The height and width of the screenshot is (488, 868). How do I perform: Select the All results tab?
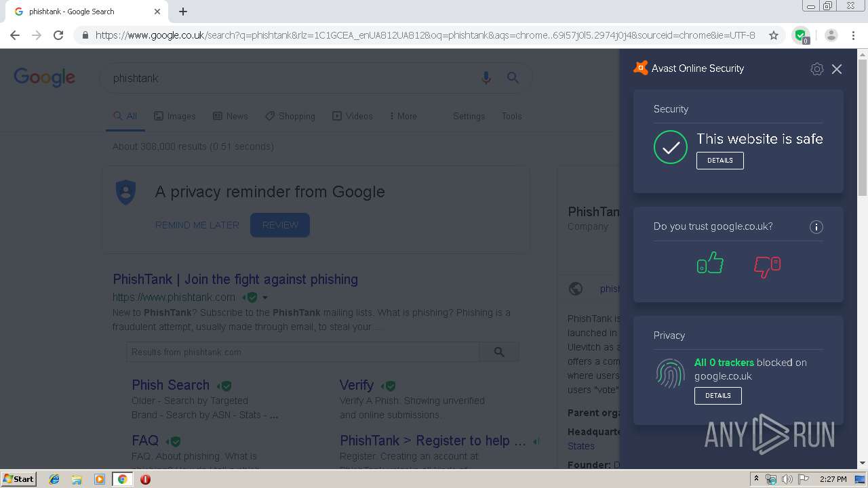(x=125, y=116)
